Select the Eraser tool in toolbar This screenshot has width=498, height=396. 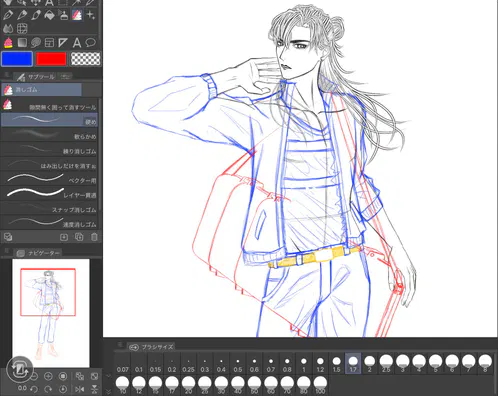click(x=77, y=15)
